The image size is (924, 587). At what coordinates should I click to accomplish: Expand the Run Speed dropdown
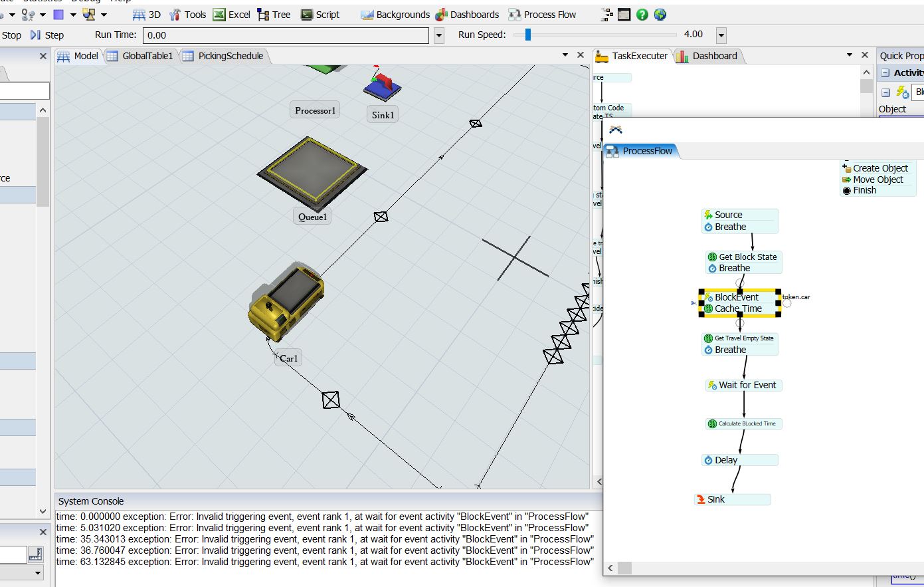point(721,35)
